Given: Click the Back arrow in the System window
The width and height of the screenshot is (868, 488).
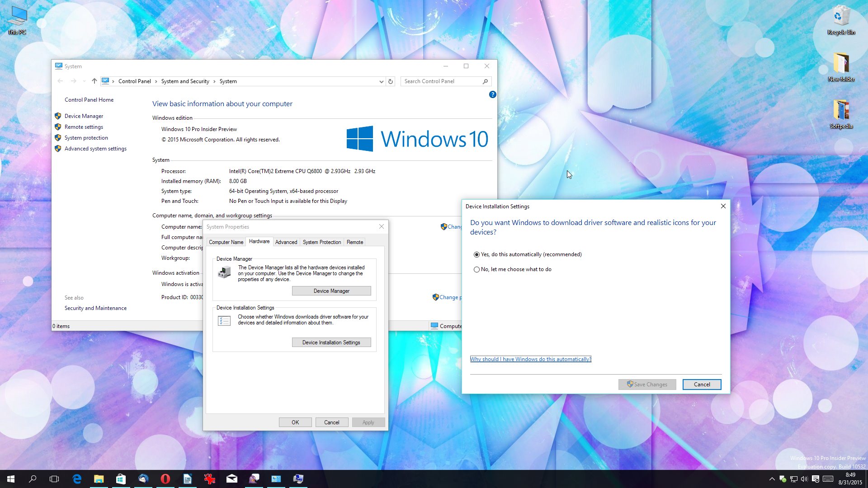Looking at the screenshot, I should click(60, 81).
